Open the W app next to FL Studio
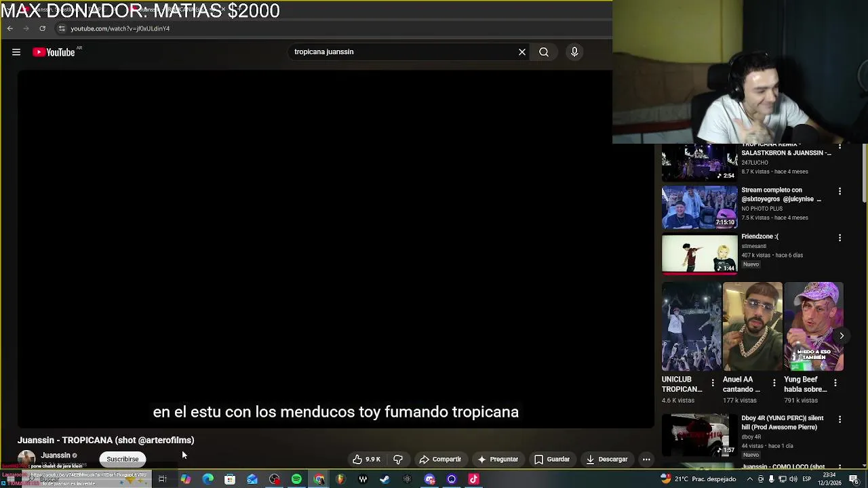This screenshot has height=488, width=868. tap(363, 479)
